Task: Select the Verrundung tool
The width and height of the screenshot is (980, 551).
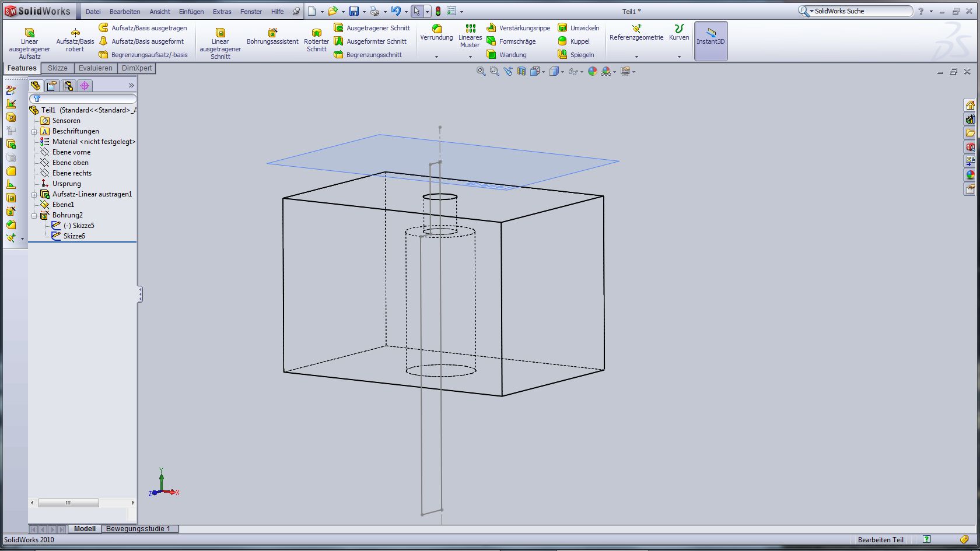Action: (436, 33)
